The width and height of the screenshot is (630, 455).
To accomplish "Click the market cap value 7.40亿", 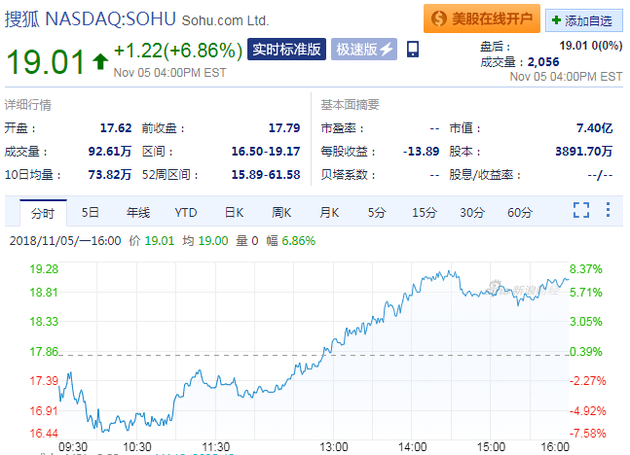I will [x=595, y=128].
